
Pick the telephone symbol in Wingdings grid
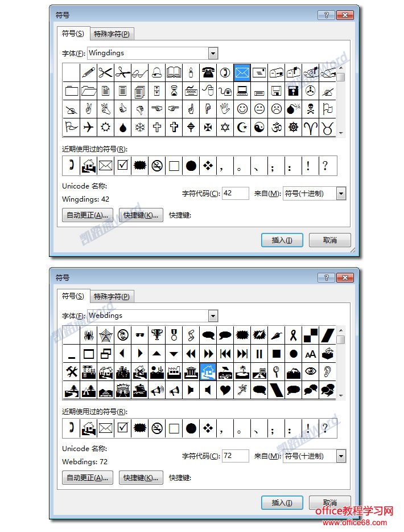click(208, 72)
